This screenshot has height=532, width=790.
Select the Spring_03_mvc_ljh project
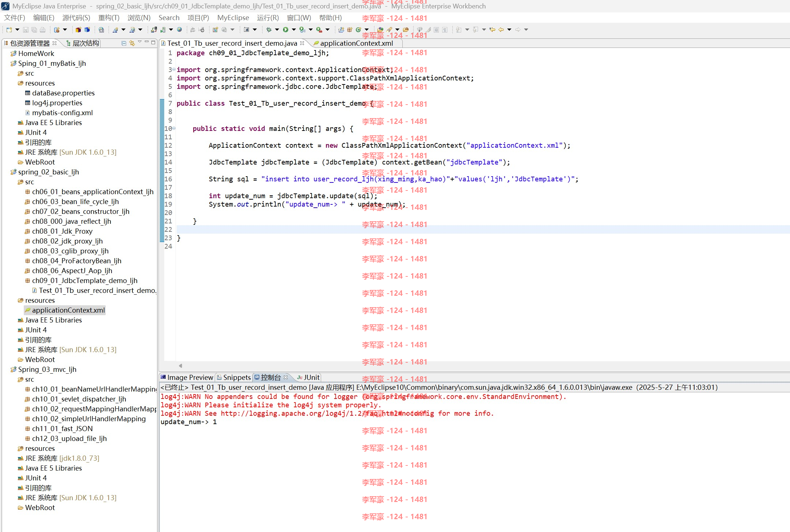[44, 369]
